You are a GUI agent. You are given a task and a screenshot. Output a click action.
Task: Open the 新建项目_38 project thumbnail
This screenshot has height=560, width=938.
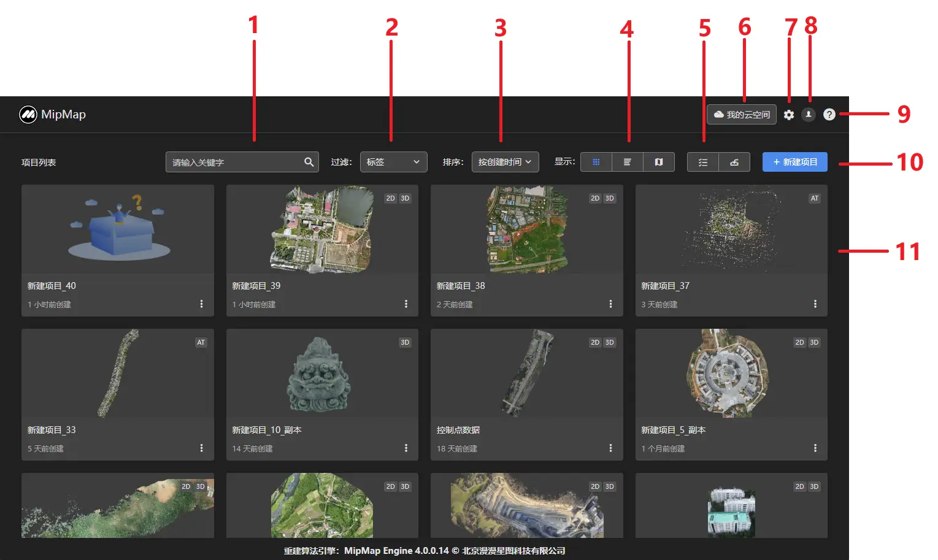pos(526,230)
